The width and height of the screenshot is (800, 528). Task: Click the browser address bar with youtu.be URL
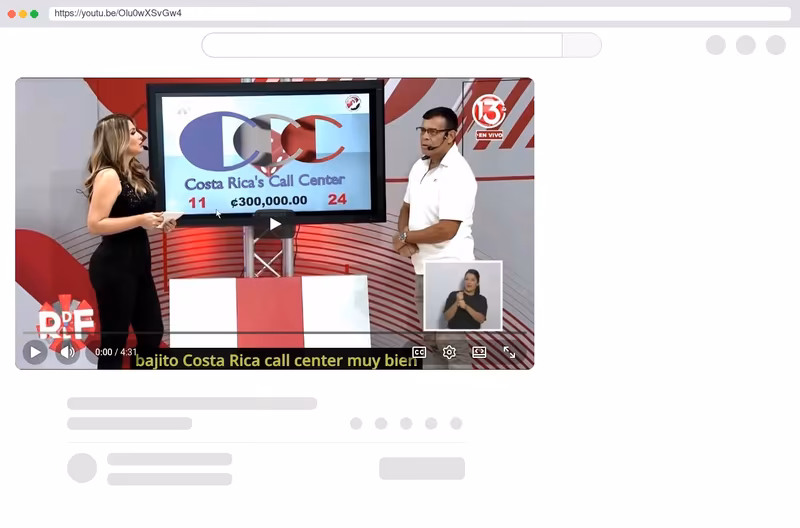(419, 13)
